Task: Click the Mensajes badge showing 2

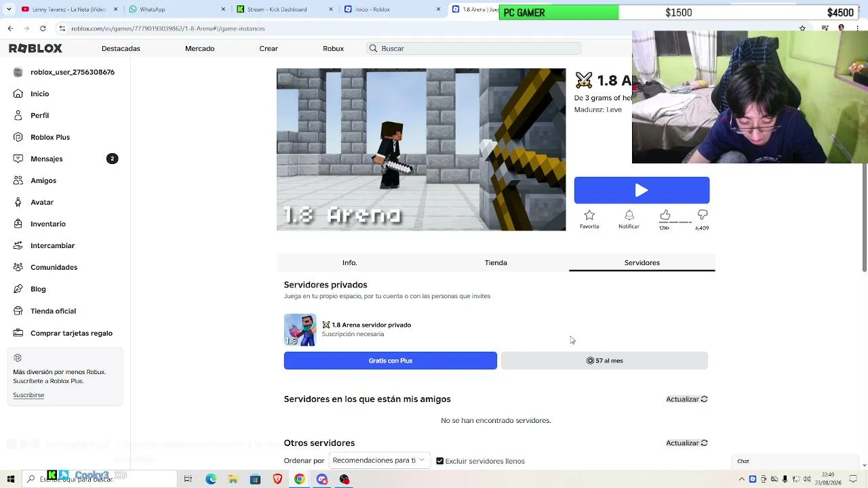Action: coord(113,159)
